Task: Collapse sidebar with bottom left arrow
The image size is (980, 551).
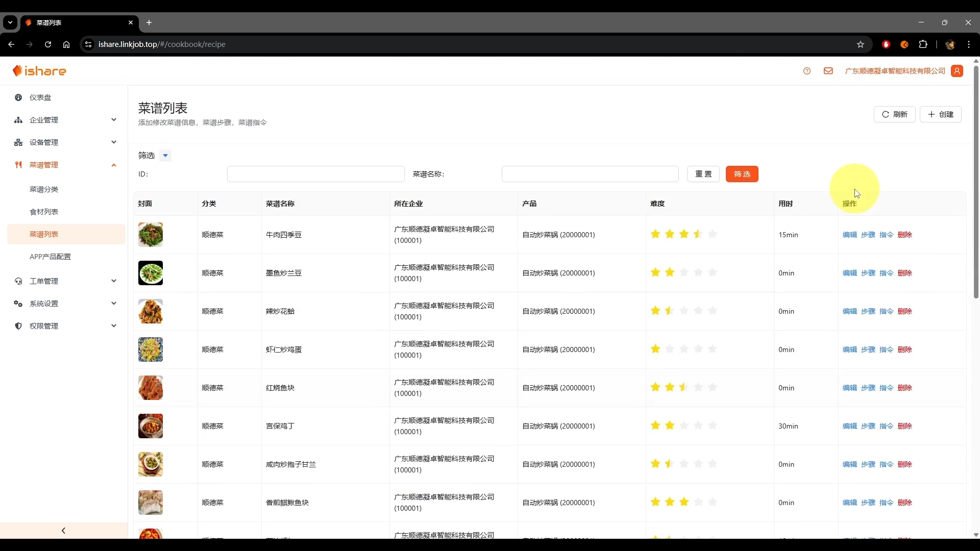Action: [x=63, y=531]
